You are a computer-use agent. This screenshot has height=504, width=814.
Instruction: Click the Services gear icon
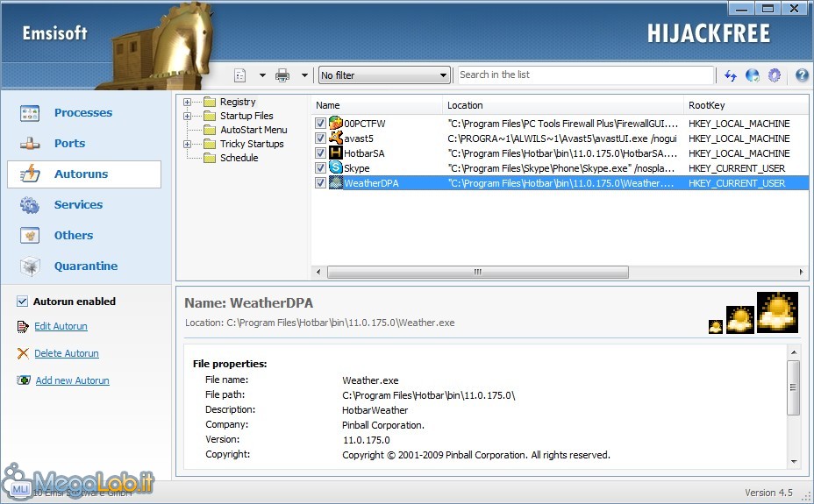pos(30,205)
